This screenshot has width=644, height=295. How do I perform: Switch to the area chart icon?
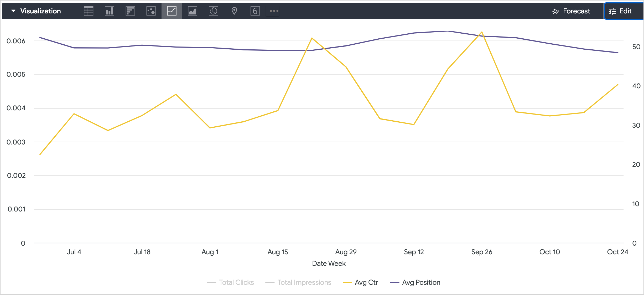(x=193, y=11)
